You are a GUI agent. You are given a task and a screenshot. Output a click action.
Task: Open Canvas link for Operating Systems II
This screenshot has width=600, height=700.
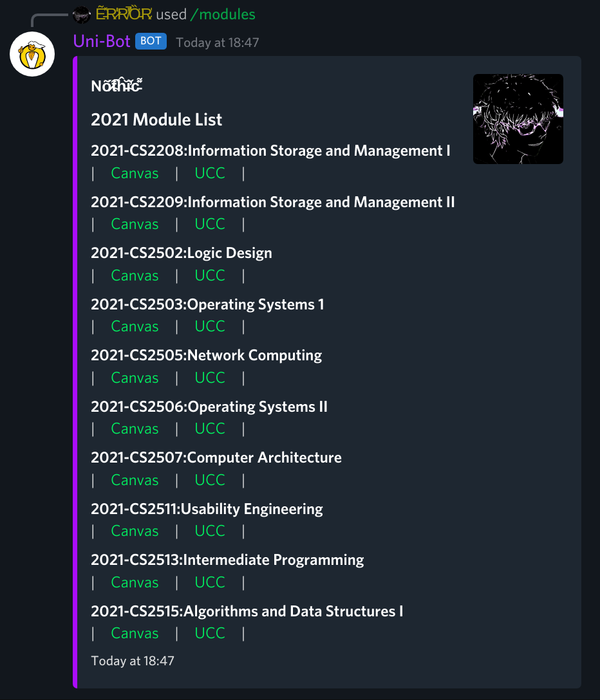point(135,428)
